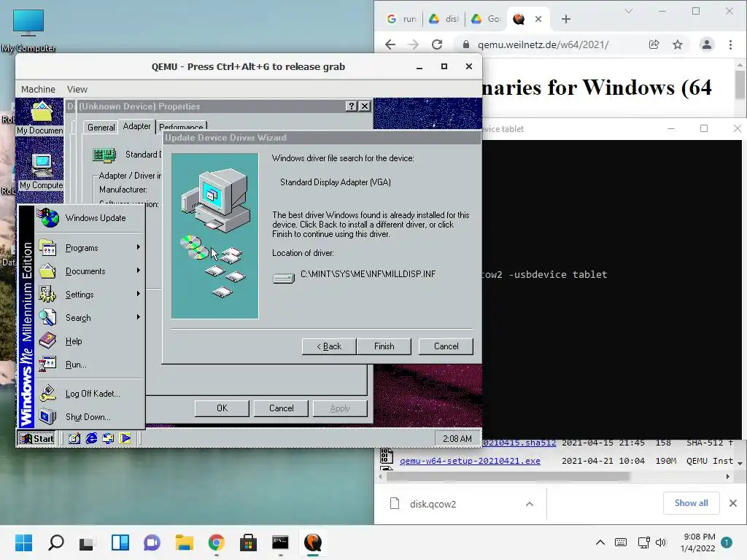The image size is (747, 560).
Task: Launch Internet Explorer from quick launch
Action: click(91, 438)
